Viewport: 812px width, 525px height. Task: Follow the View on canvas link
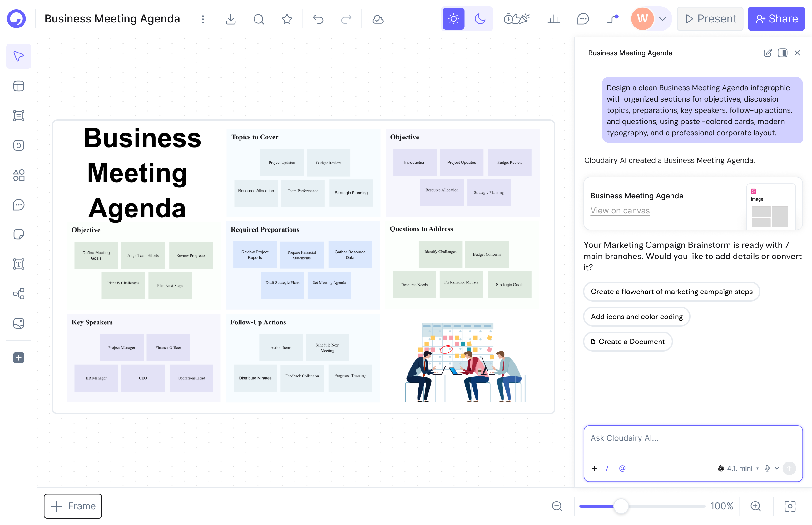(x=620, y=211)
